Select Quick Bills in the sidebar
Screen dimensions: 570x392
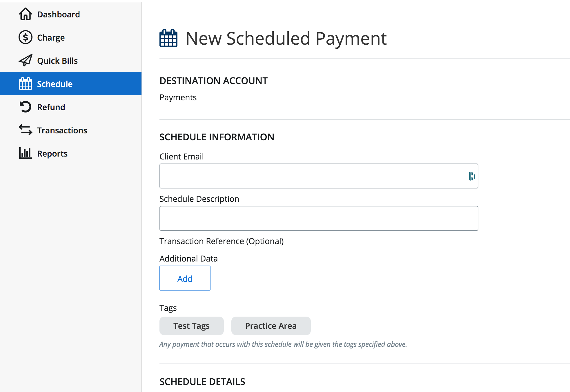pyautogui.click(x=57, y=61)
